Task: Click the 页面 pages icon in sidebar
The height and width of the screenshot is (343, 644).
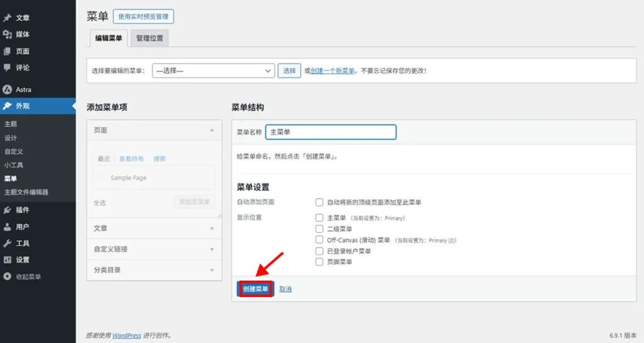Action: point(8,51)
